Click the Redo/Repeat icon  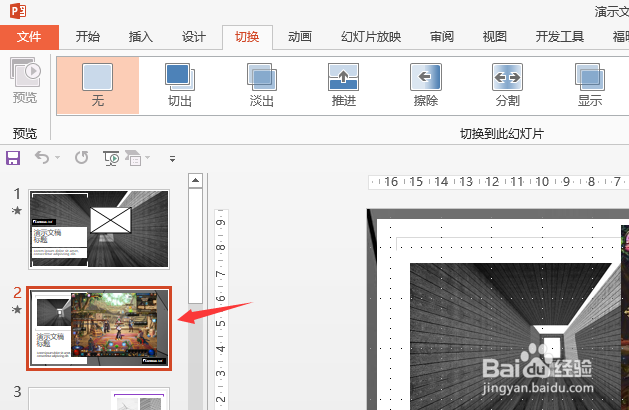(x=81, y=158)
